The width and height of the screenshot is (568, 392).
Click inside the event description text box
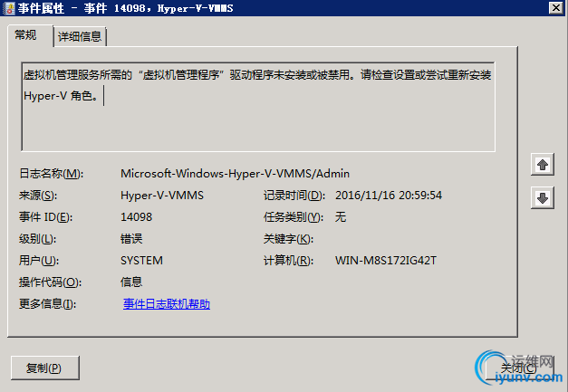click(x=258, y=107)
